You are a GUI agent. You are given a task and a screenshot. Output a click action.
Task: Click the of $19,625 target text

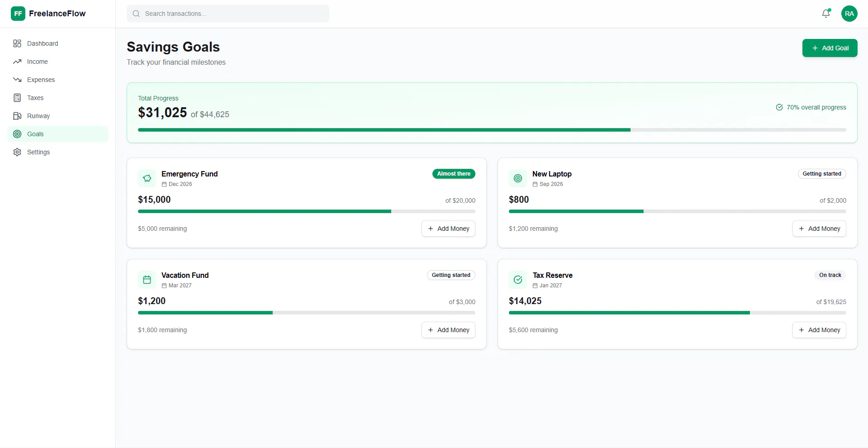tap(831, 302)
